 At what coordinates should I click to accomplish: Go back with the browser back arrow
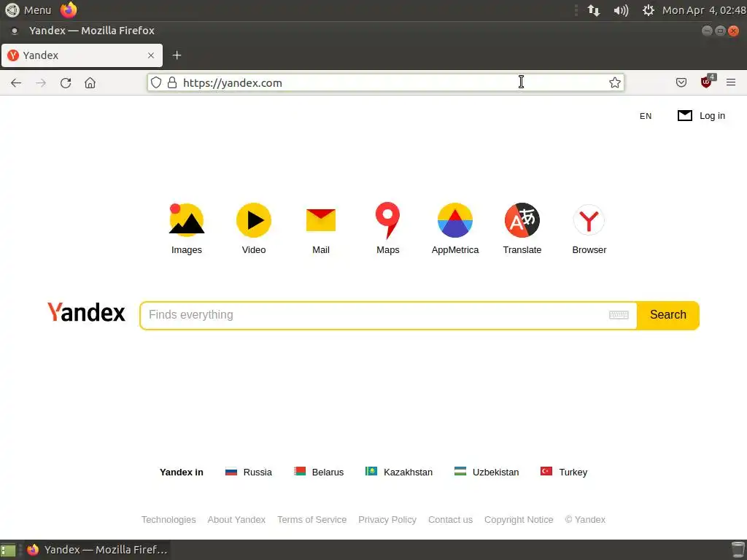pos(16,83)
